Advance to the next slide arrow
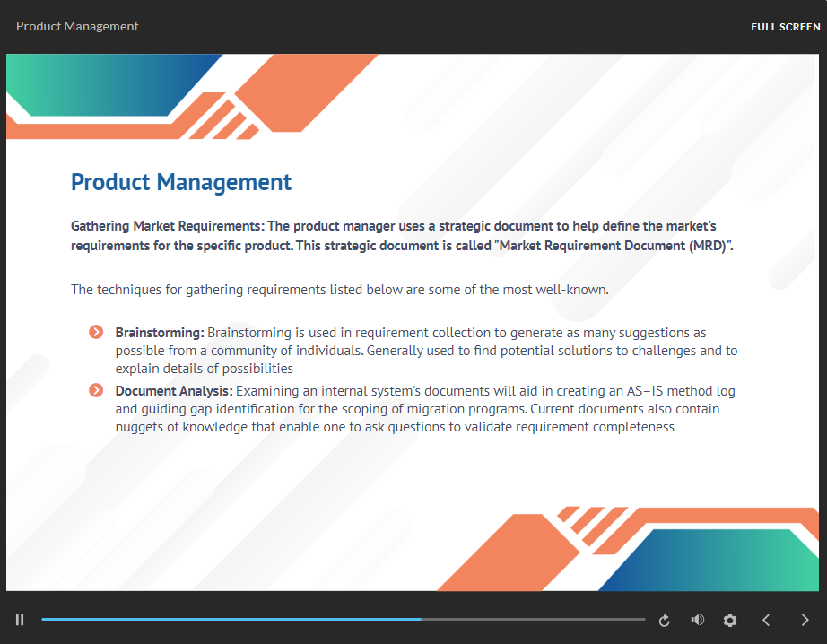The image size is (827, 644). pos(805,620)
